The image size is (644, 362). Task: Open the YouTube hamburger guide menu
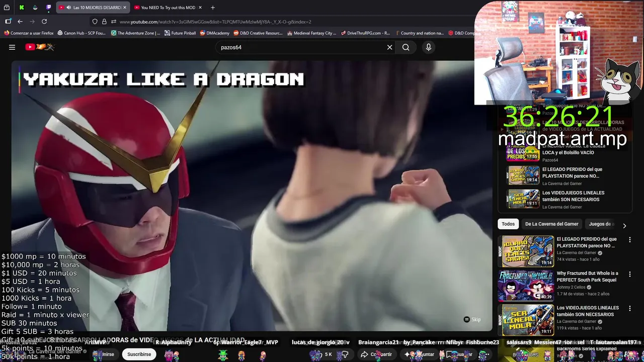[12, 47]
